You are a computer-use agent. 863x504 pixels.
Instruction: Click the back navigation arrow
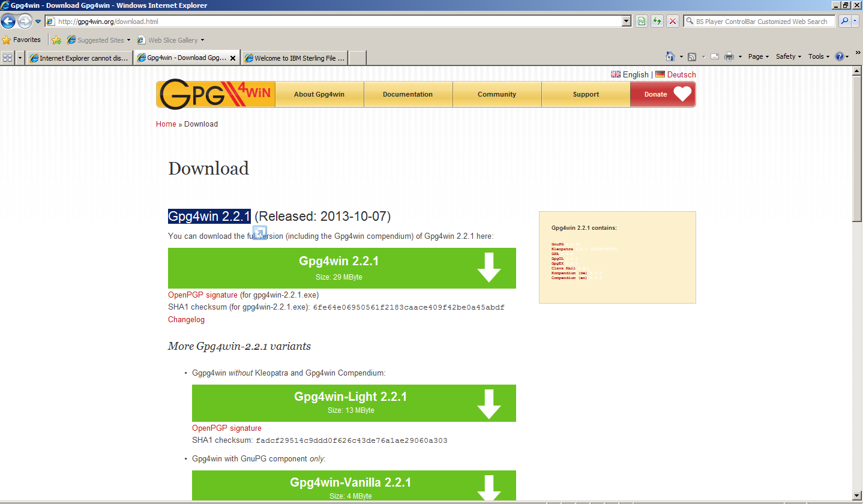tap(8, 21)
